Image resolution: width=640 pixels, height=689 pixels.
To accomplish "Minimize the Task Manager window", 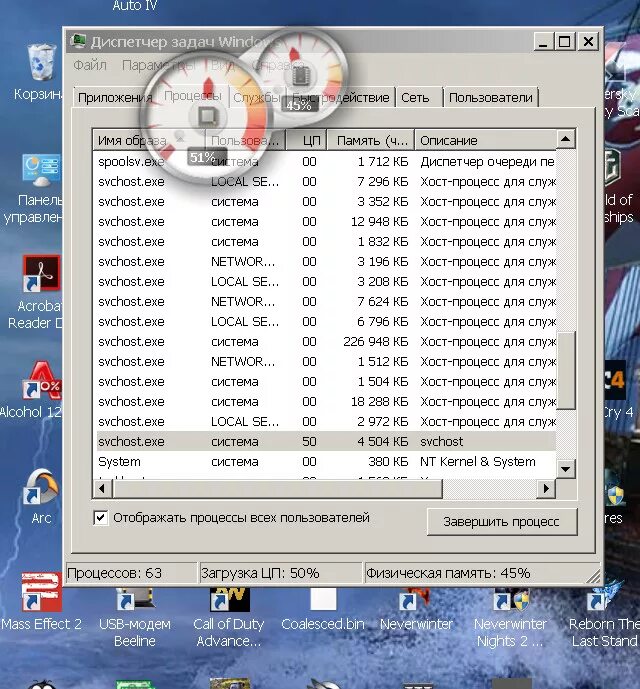I will point(544,42).
